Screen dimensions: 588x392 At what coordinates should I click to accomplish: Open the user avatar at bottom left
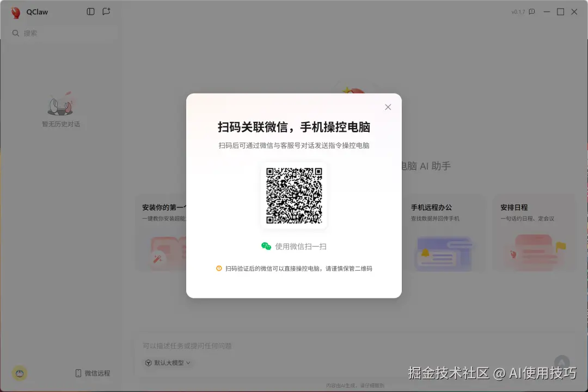[x=20, y=373]
